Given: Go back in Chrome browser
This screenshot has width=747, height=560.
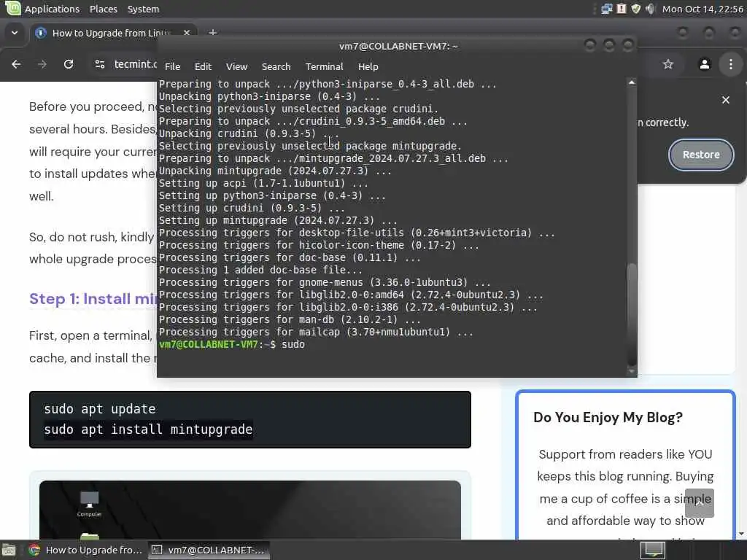Looking at the screenshot, I should pos(16,64).
